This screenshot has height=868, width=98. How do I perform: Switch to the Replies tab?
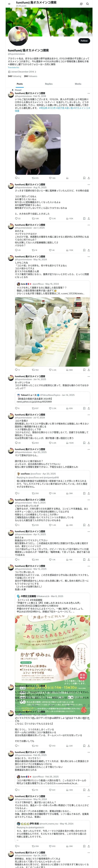49,84
